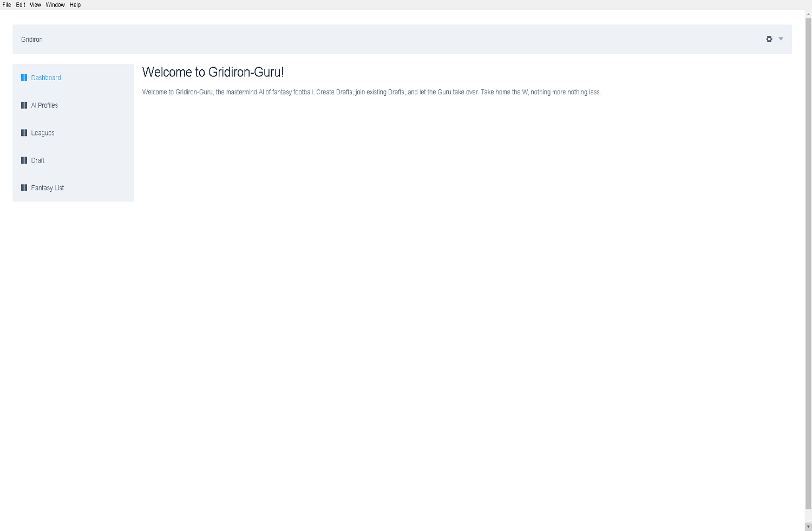Select the Leagues text link
The width and height of the screenshot is (812, 531).
point(43,133)
